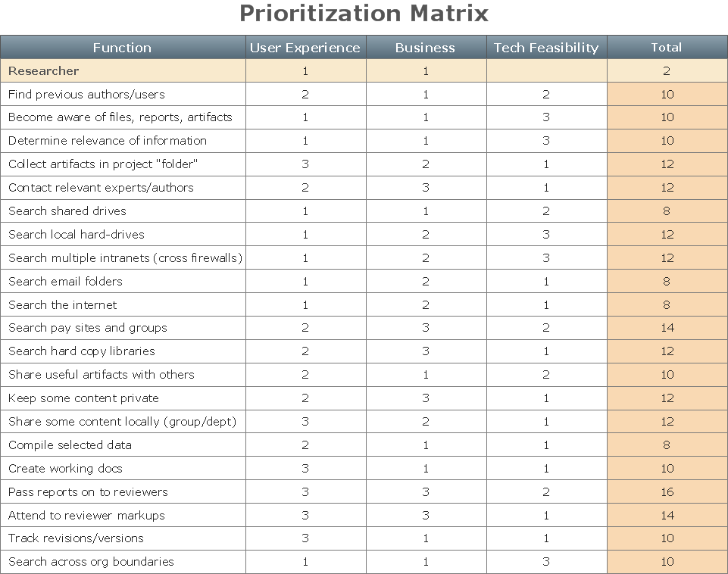The height and width of the screenshot is (574, 728).
Task: Select Total value 16 for Pass reports
Action: pyautogui.click(x=667, y=492)
